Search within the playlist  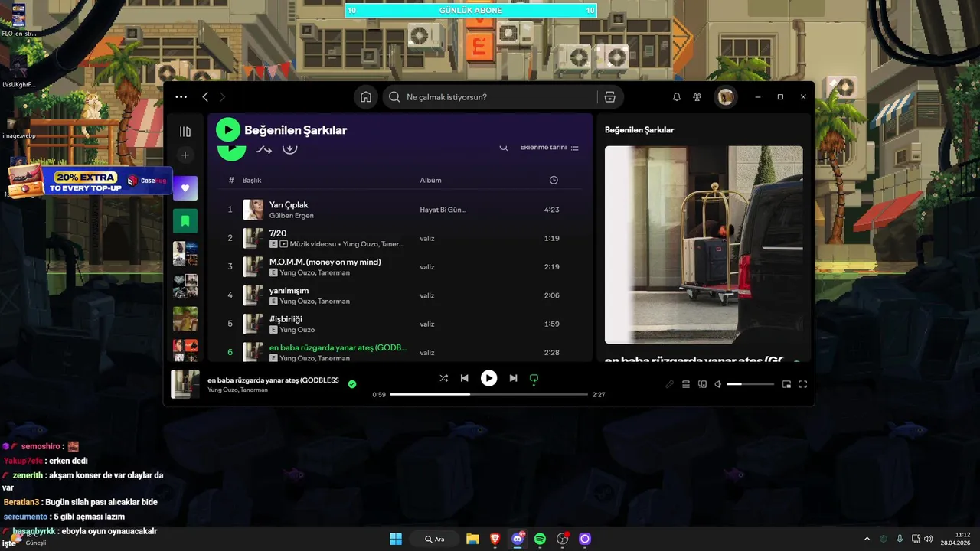[504, 148]
